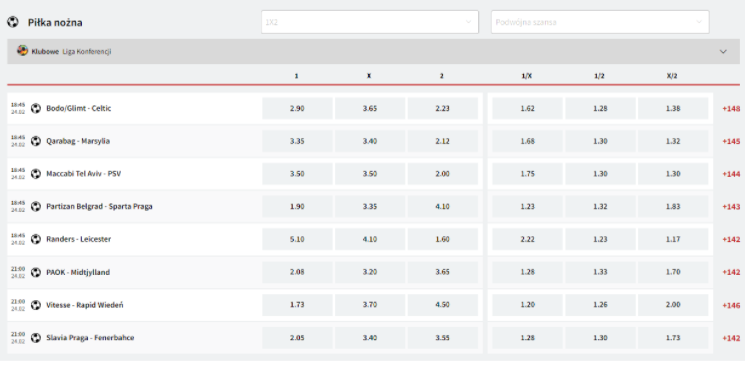Select X/2 odds 1.70 for PAOK - Midtjylland
Screen dimensions: 745x374
pos(673,272)
